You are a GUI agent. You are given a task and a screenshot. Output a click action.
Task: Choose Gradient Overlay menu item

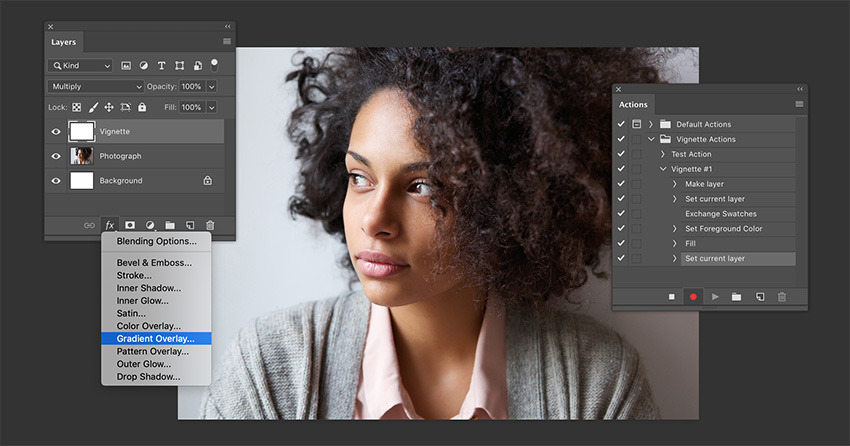pyautogui.click(x=156, y=339)
